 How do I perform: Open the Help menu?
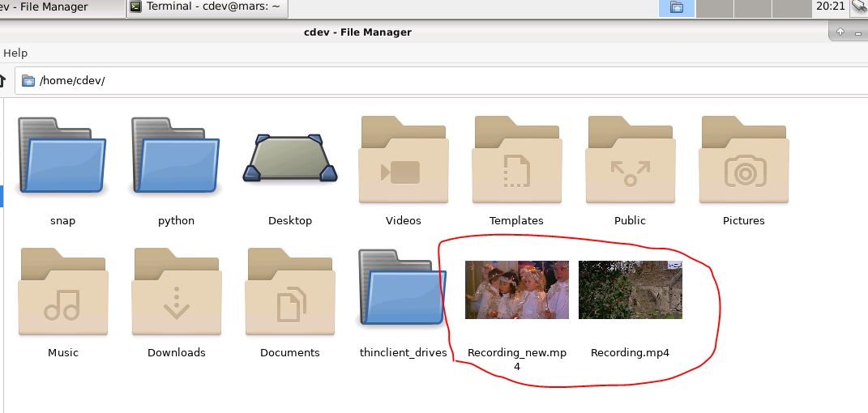click(x=15, y=53)
